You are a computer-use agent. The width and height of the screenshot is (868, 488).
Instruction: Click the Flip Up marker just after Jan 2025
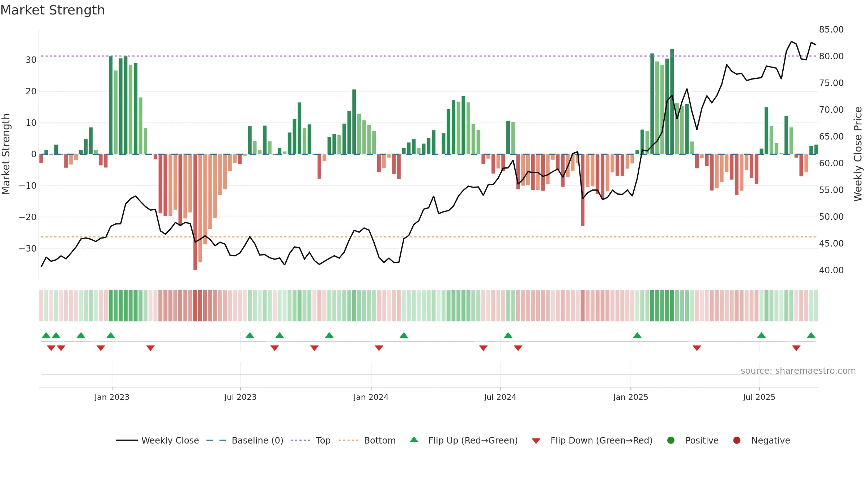pyautogui.click(x=637, y=335)
